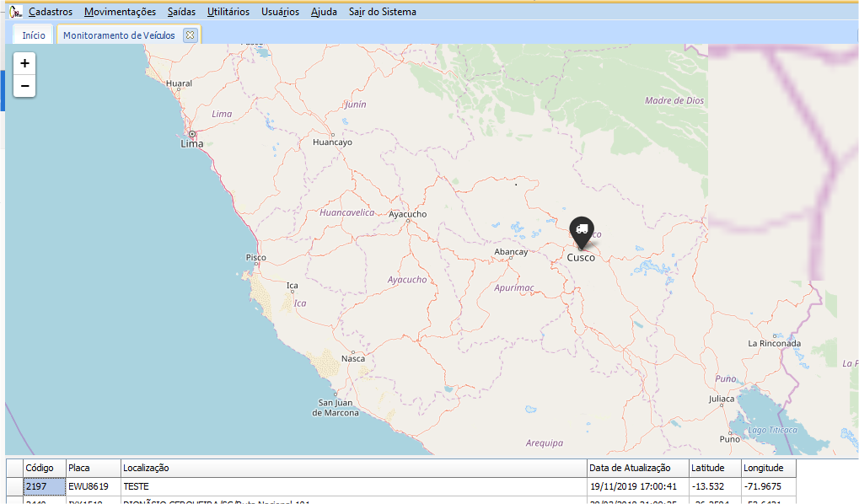Switch to the Início tab
This screenshot has width=859, height=504.
[x=34, y=35]
